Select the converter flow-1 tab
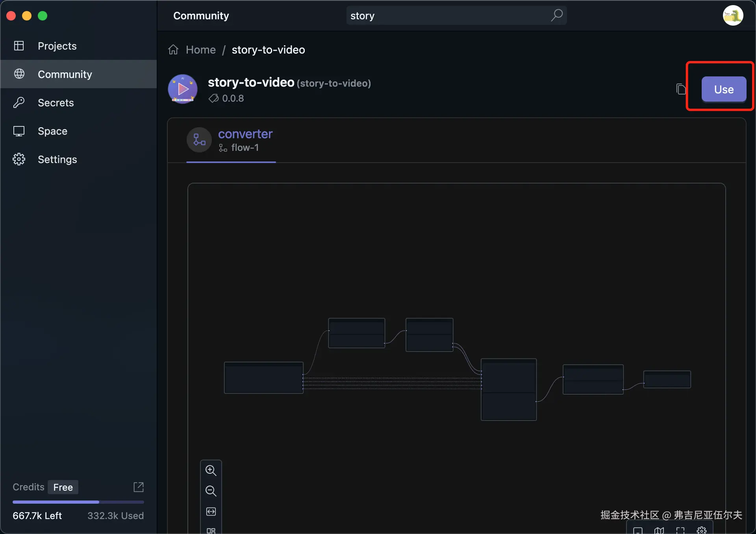 coord(231,140)
